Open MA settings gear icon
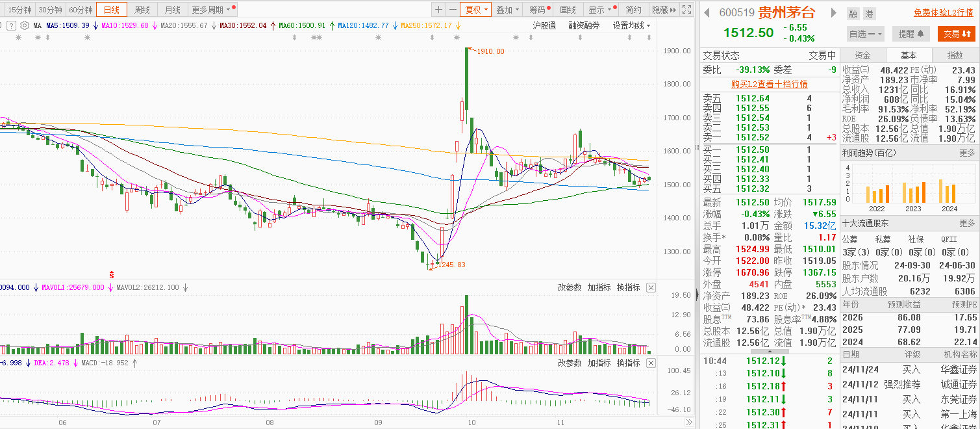 [x=25, y=25]
